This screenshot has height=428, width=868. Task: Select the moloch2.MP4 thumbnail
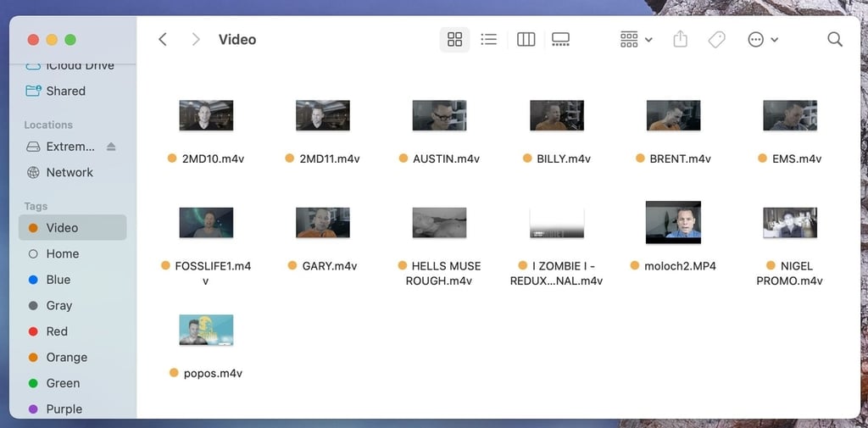pyautogui.click(x=673, y=222)
